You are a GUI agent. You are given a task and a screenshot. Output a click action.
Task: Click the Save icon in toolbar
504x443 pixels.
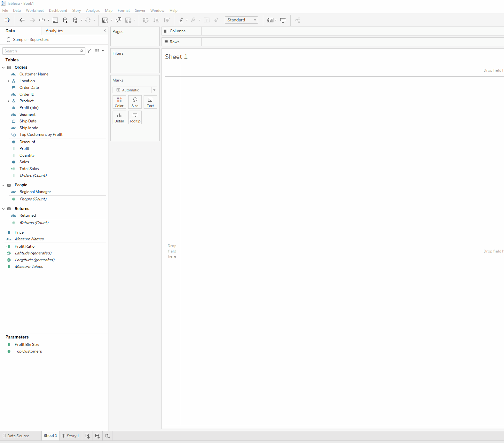click(55, 20)
